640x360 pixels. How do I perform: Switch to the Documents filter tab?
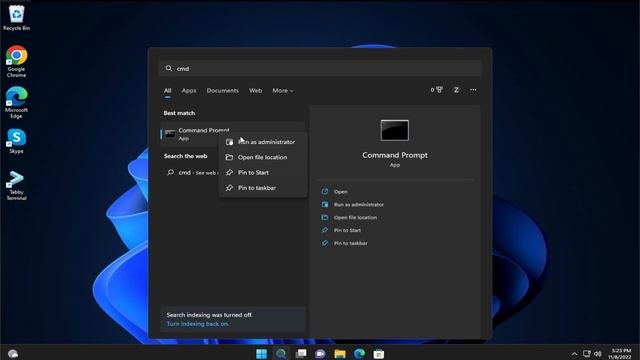pos(222,91)
